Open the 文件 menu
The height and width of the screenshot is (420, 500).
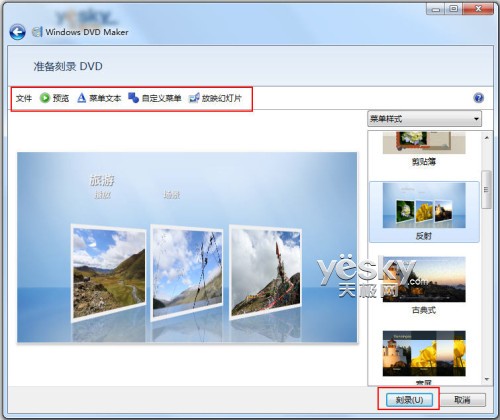24,98
